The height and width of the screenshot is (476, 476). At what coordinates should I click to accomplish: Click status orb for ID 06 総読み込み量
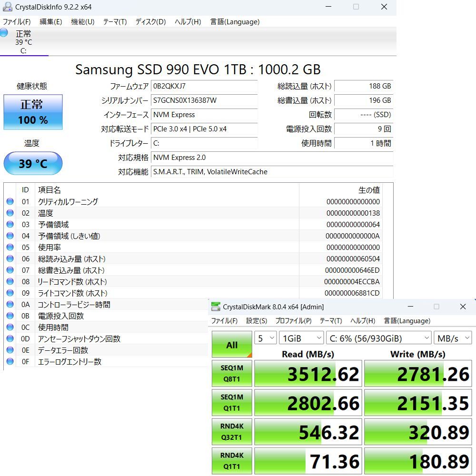pos(10,258)
